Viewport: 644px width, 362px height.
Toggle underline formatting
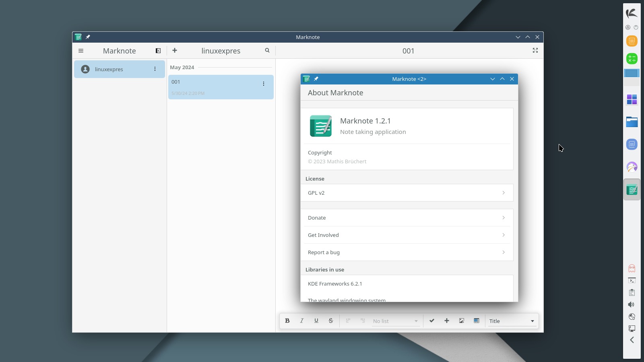[x=316, y=321]
